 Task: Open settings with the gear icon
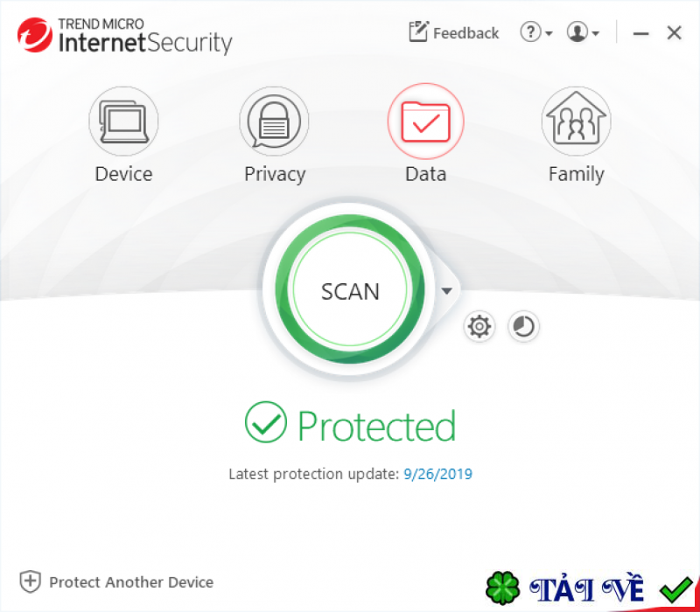[x=479, y=326]
